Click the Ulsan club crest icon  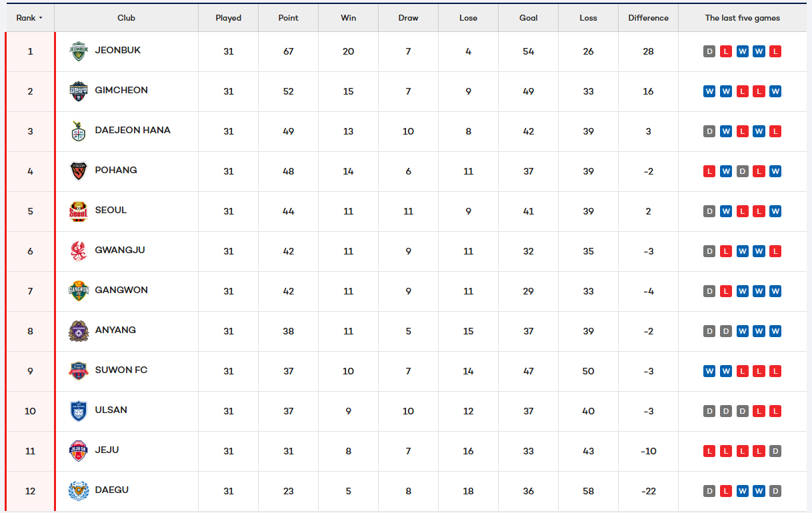pos(79,411)
